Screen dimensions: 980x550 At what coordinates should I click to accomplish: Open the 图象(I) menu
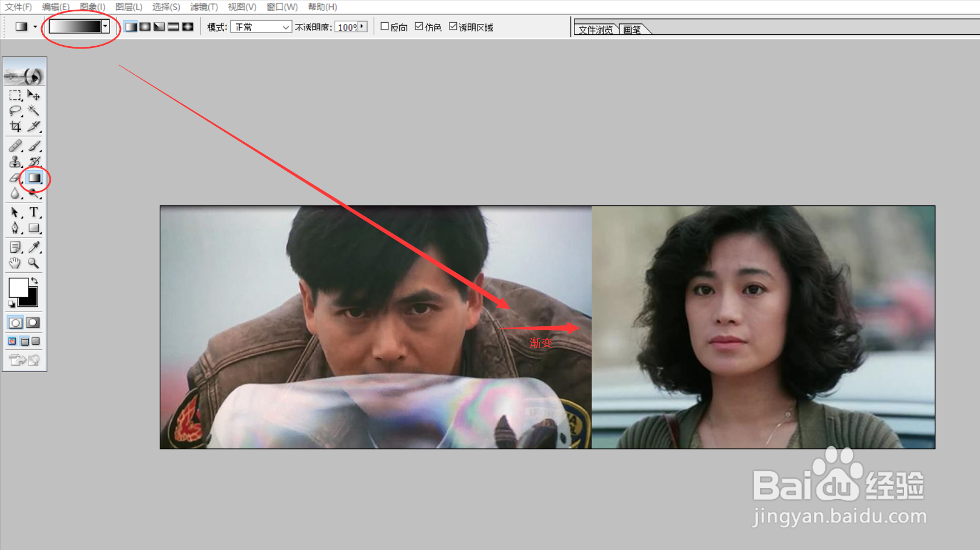tap(92, 7)
